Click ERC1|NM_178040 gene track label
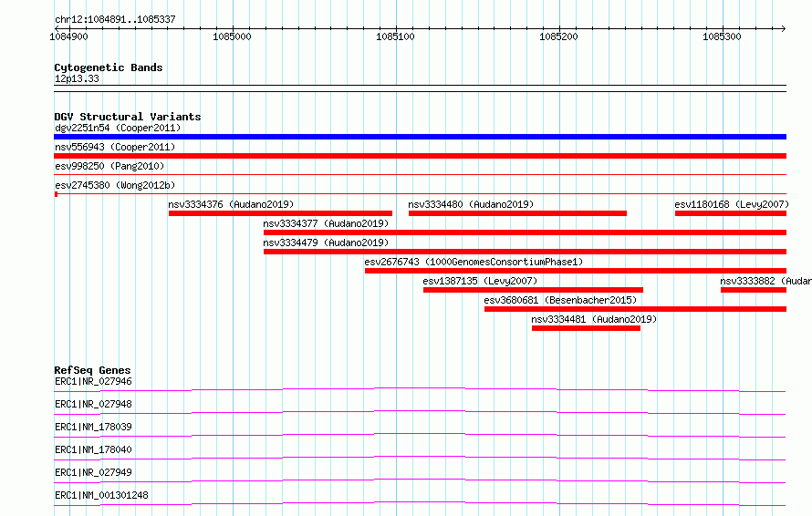This screenshot has height=516, width=812. 93,449
